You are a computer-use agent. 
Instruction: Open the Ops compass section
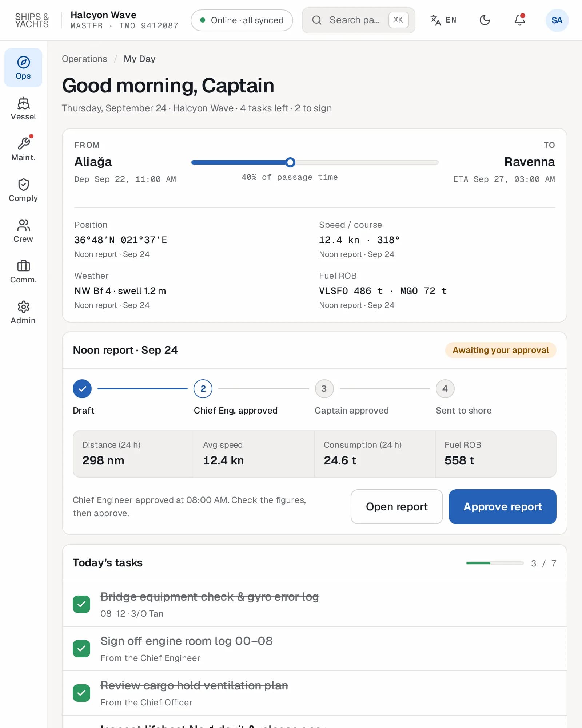point(23,68)
